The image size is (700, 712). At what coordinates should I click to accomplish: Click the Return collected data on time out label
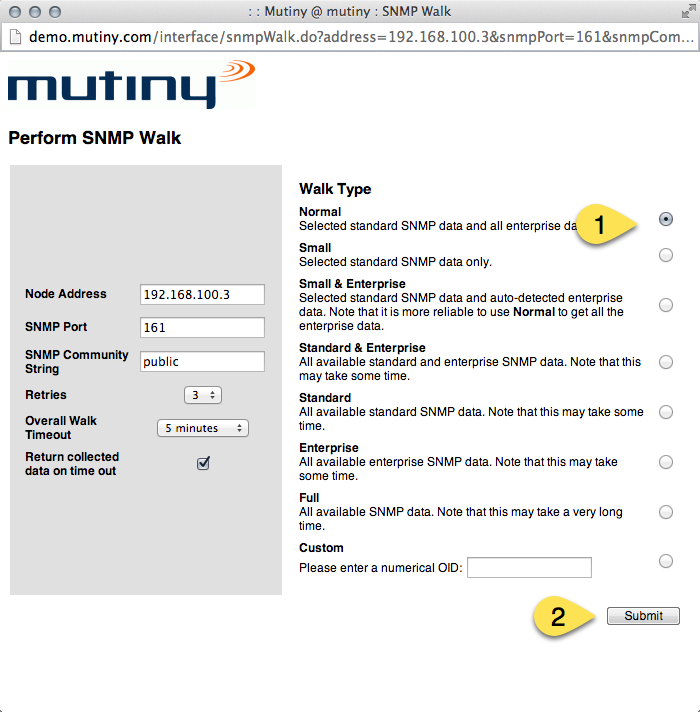click(x=72, y=464)
